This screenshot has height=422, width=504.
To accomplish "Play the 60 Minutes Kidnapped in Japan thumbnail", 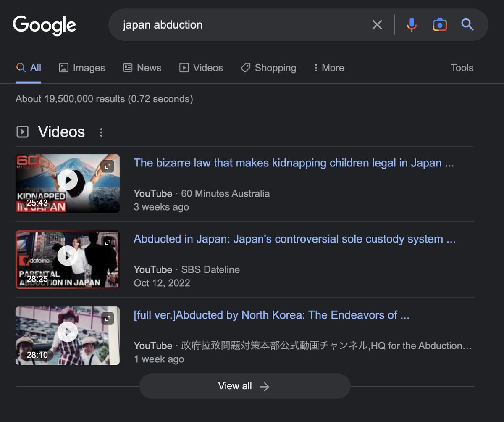I will [x=68, y=180].
